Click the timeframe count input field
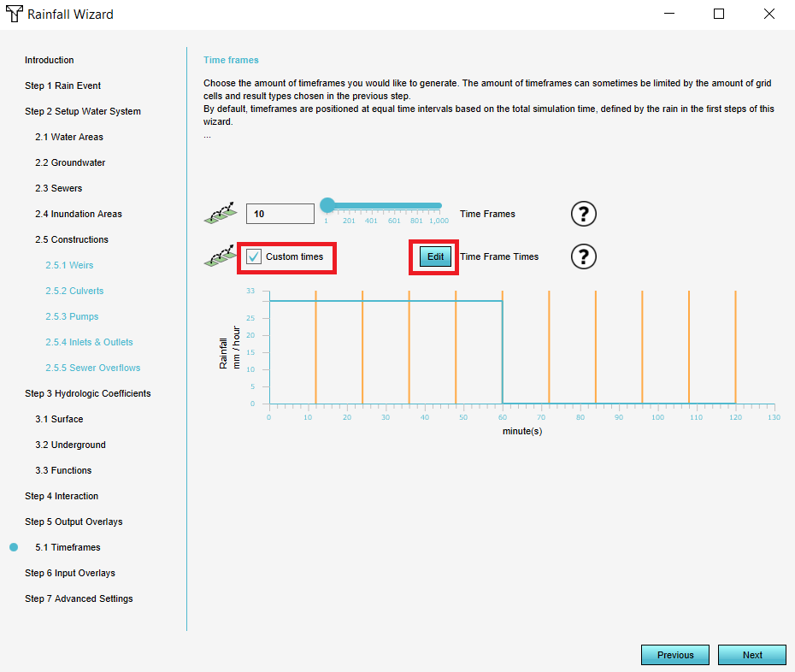This screenshot has width=795, height=672. pyautogui.click(x=280, y=214)
